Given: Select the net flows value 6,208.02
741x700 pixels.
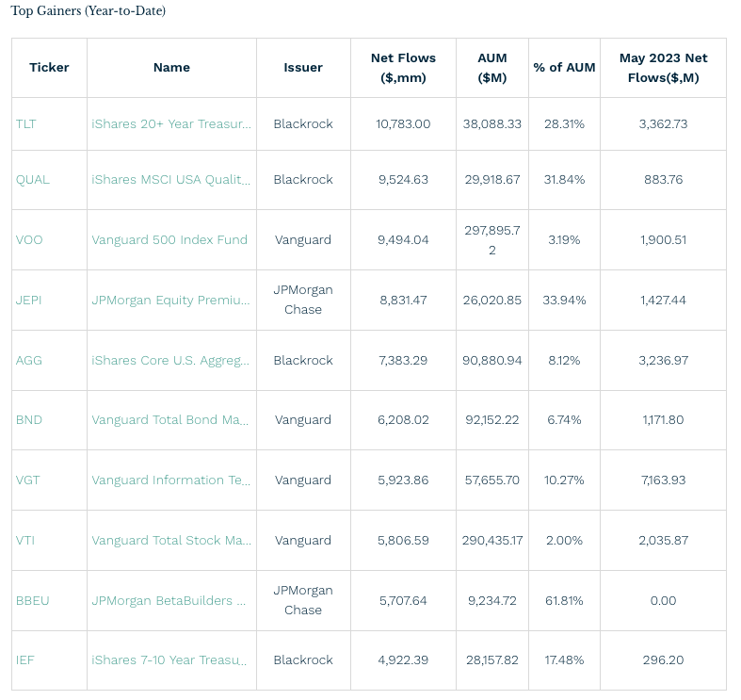Looking at the screenshot, I should click(403, 420).
